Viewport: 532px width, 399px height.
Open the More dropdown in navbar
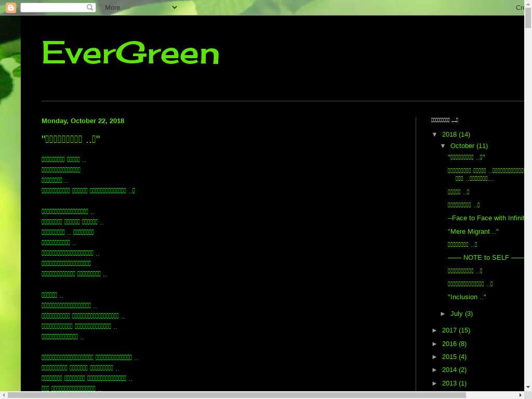141,7
